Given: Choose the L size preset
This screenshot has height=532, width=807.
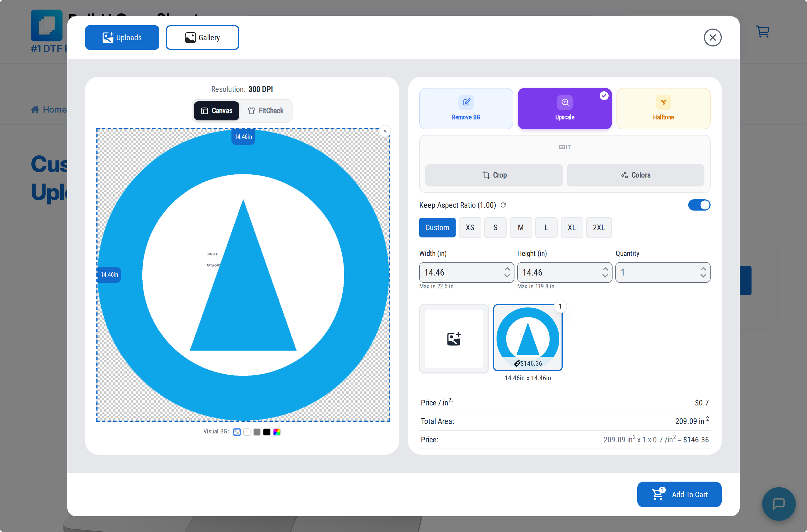Looking at the screenshot, I should [x=546, y=228].
